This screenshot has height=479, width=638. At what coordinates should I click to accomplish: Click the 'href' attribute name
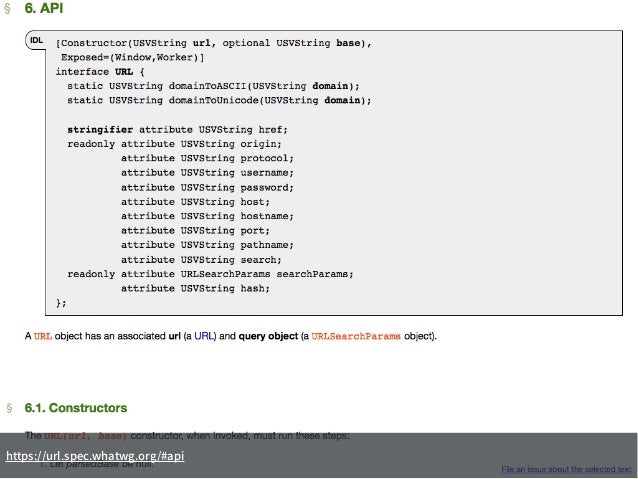(271, 130)
